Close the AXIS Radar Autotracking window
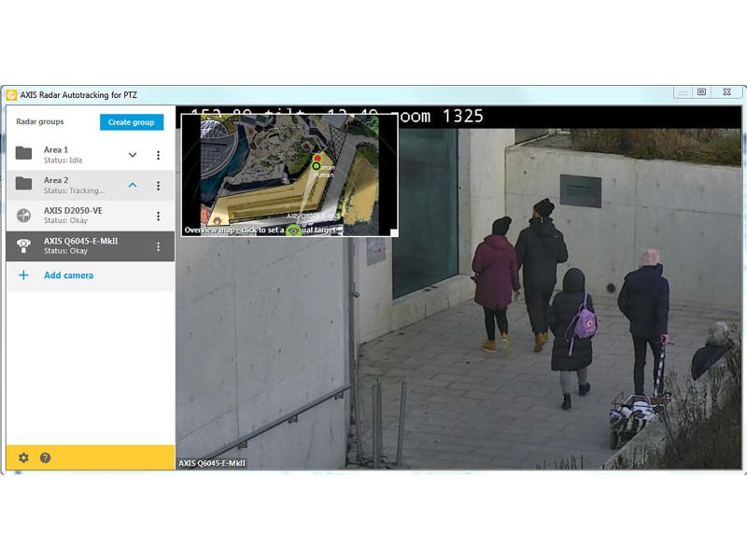This screenshot has height=560, width=747. [x=726, y=91]
